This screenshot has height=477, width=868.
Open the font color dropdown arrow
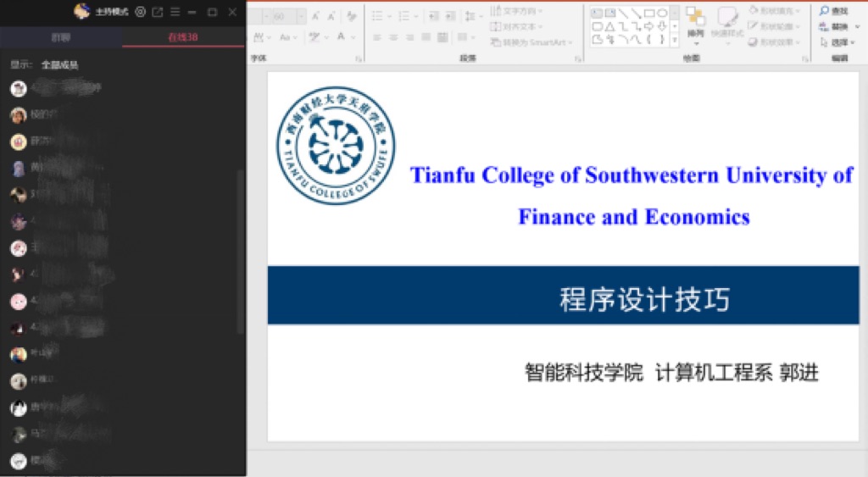pos(353,37)
